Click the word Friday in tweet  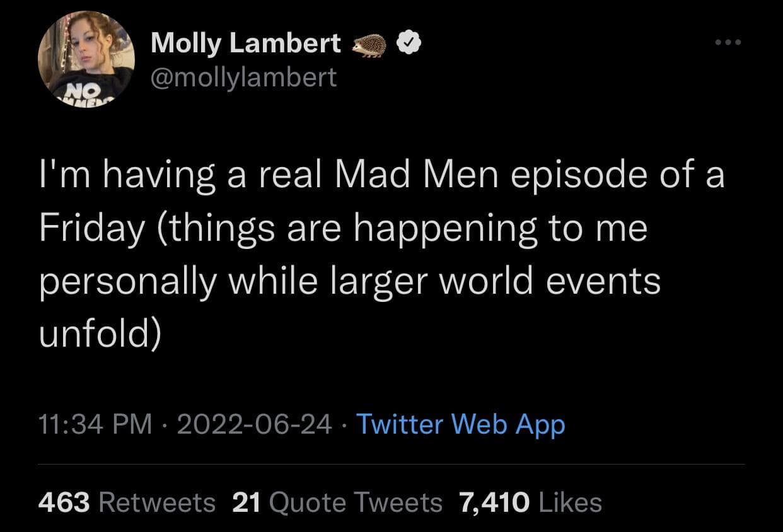tap(92, 229)
